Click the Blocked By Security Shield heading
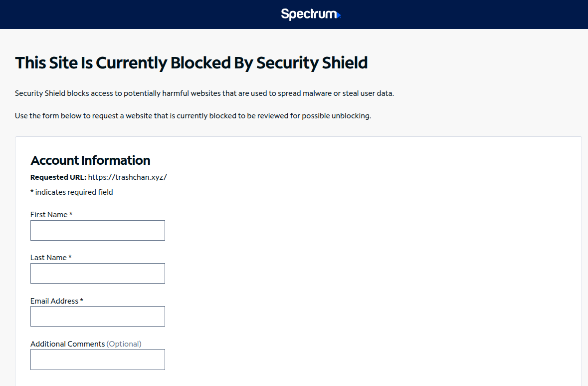 [x=191, y=63]
